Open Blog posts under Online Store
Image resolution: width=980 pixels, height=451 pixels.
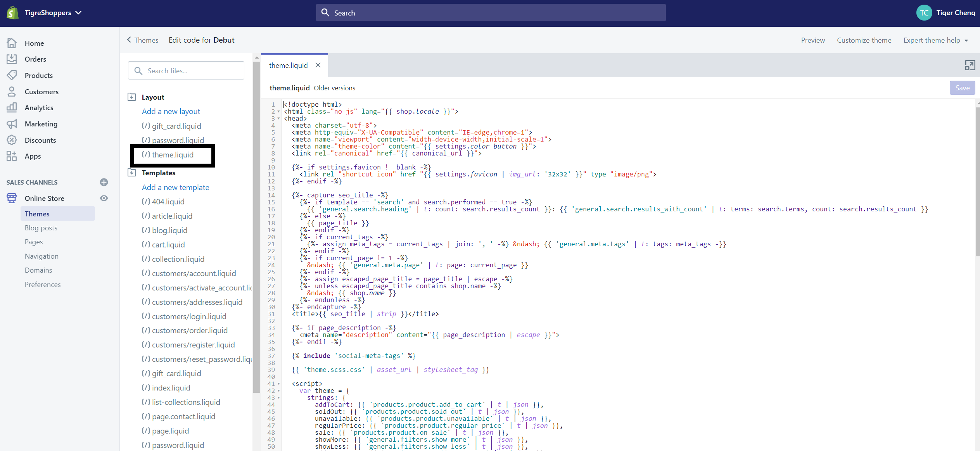pyautogui.click(x=41, y=228)
